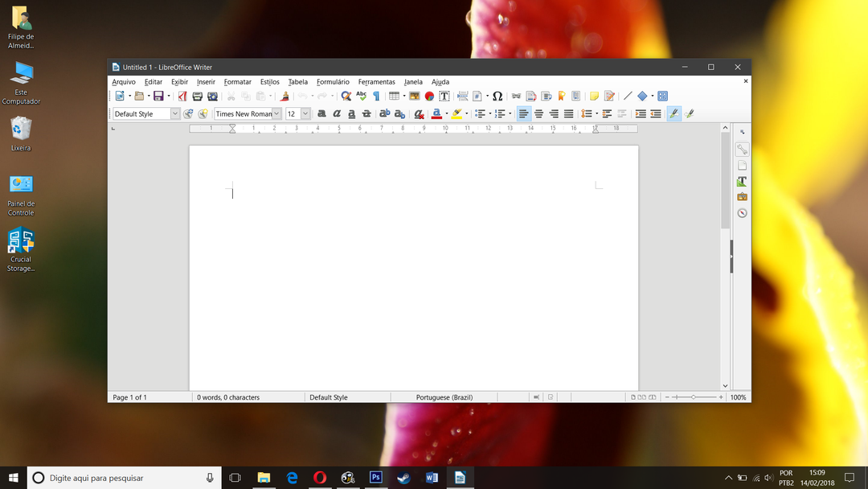
Task: Insert a table into the document
Action: pyautogui.click(x=394, y=96)
